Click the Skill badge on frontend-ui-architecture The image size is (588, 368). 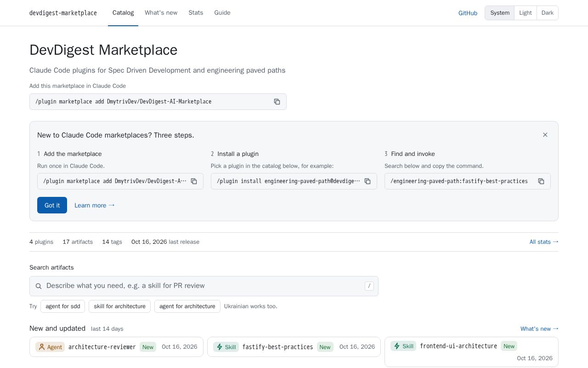tap(403, 346)
